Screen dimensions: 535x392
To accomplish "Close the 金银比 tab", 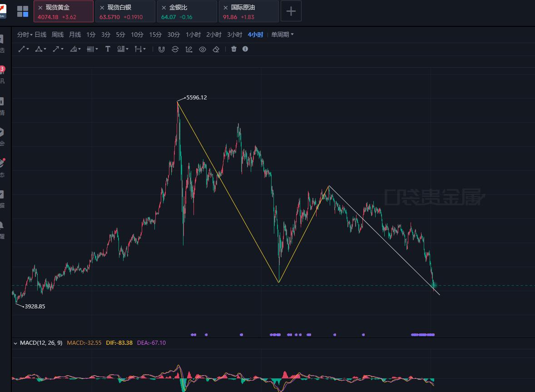I will click(164, 8).
